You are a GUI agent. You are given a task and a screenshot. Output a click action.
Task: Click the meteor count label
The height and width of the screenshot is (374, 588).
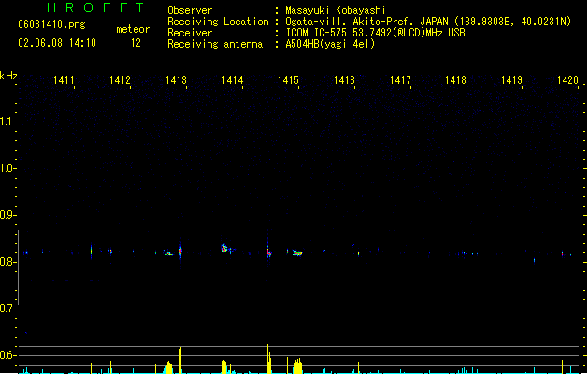(133, 29)
